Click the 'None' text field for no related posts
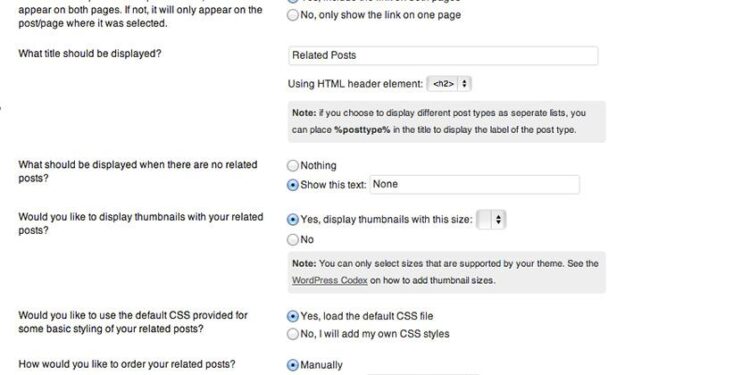750x375 pixels. click(x=474, y=185)
